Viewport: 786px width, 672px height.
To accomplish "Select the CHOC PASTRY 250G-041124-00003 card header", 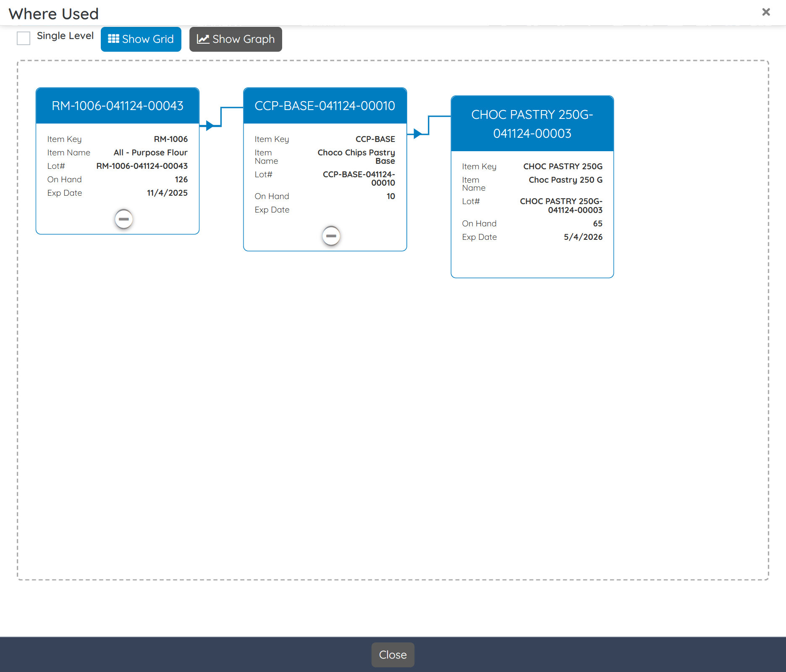I will 532,124.
